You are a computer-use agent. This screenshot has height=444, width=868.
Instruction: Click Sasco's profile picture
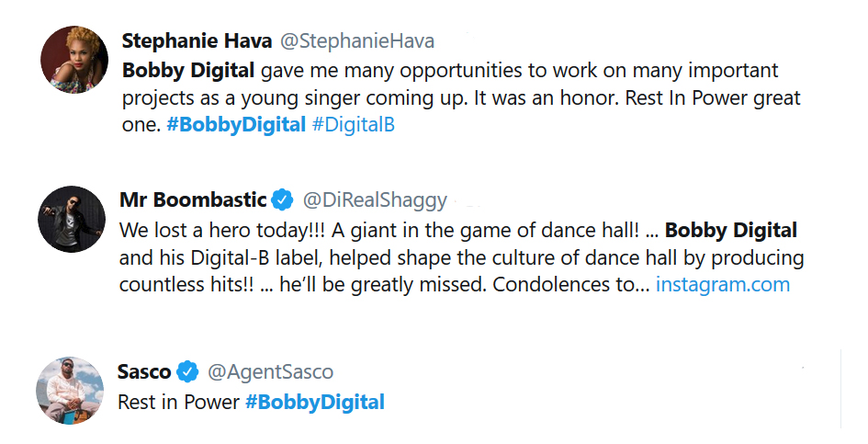pos(70,389)
